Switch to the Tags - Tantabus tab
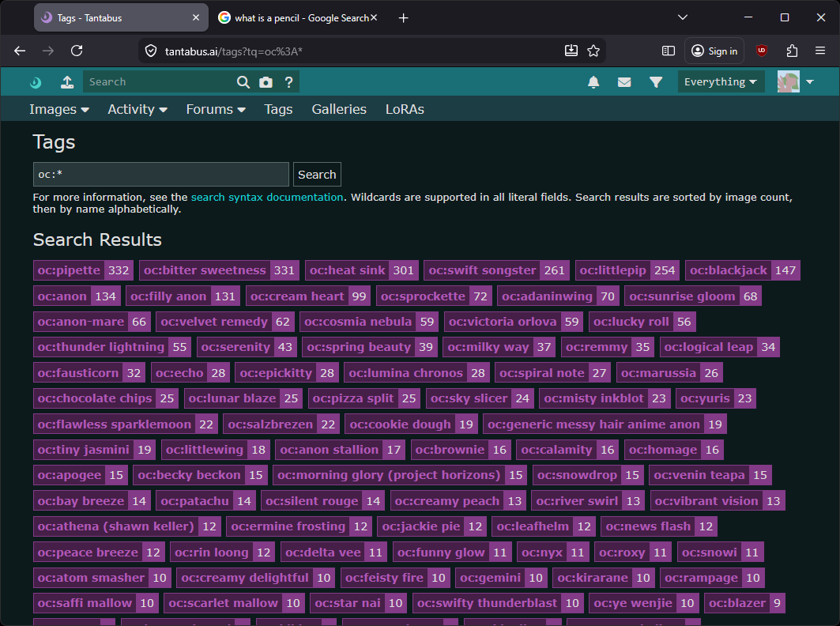The height and width of the screenshot is (626, 840). click(x=121, y=17)
